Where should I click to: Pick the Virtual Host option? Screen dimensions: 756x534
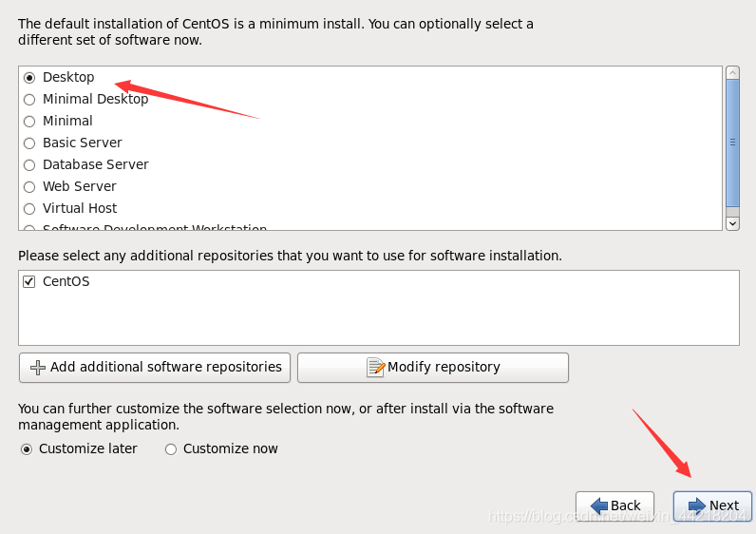(29, 209)
